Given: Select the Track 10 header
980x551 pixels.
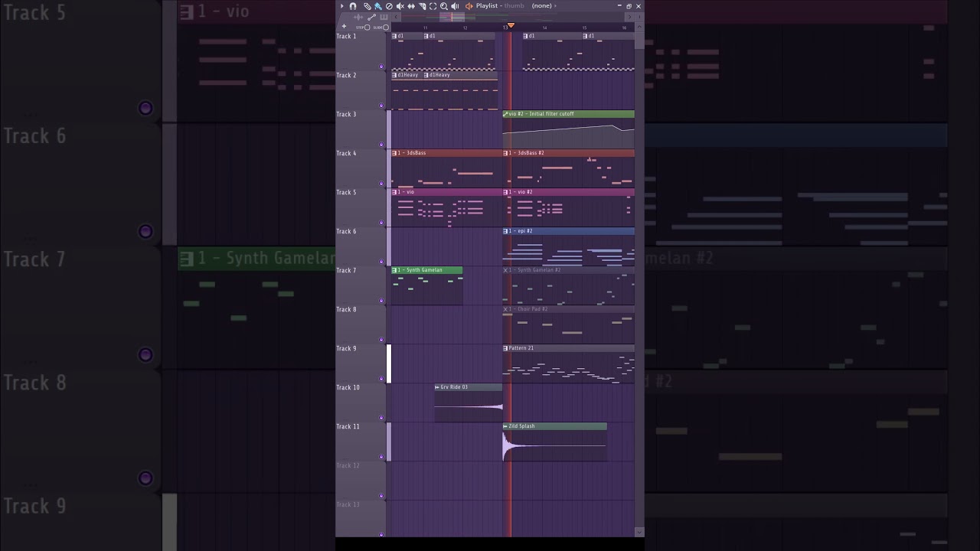Looking at the screenshot, I should 361,402.
